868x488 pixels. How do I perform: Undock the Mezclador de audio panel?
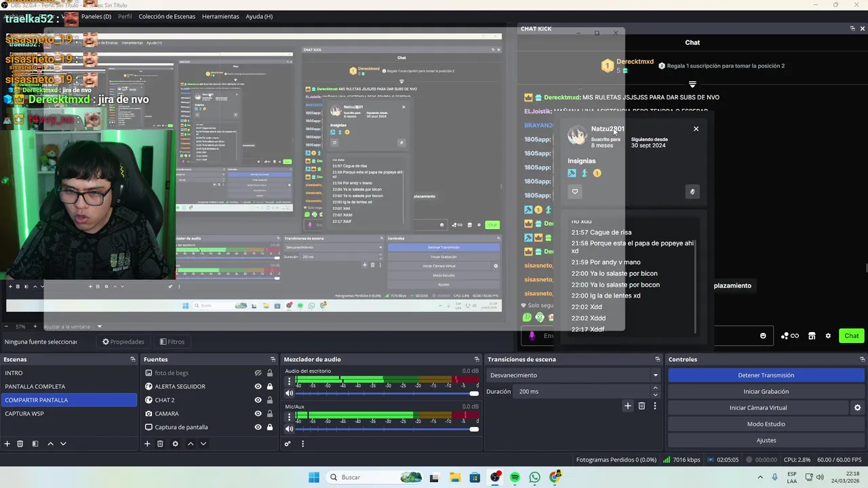[477, 359]
